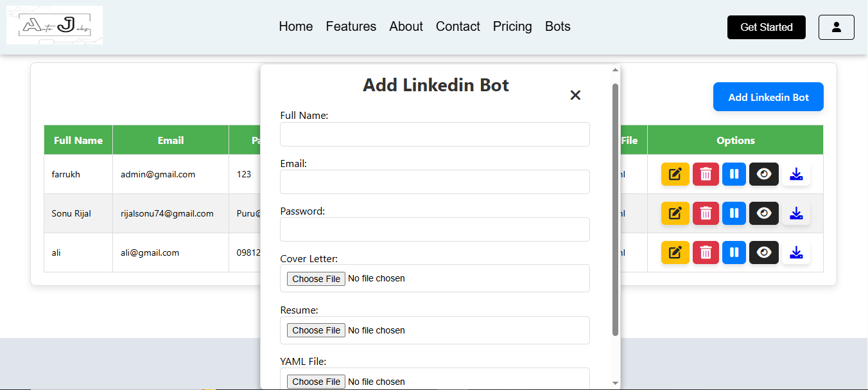The height and width of the screenshot is (390, 868).
Task: Click inside the Full Name input field
Action: 435,134
